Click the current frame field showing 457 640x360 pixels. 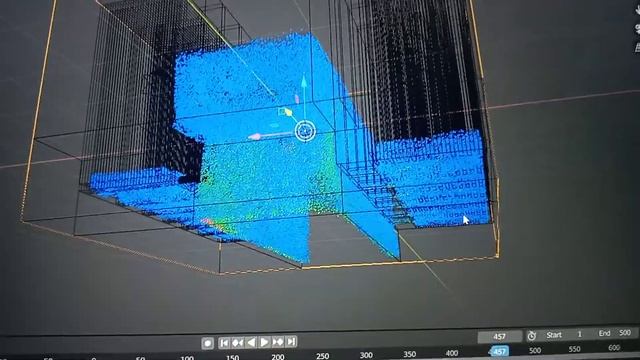[500, 337]
